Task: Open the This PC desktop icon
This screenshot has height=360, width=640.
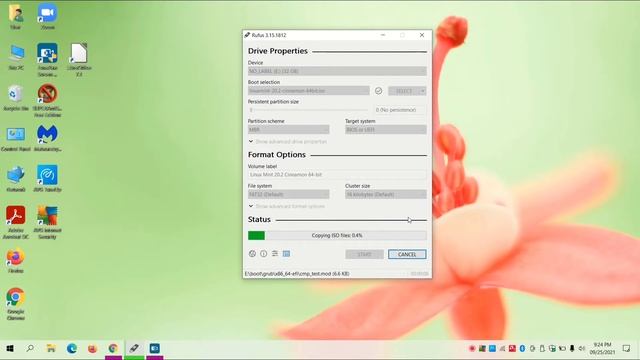Action: (x=16, y=57)
